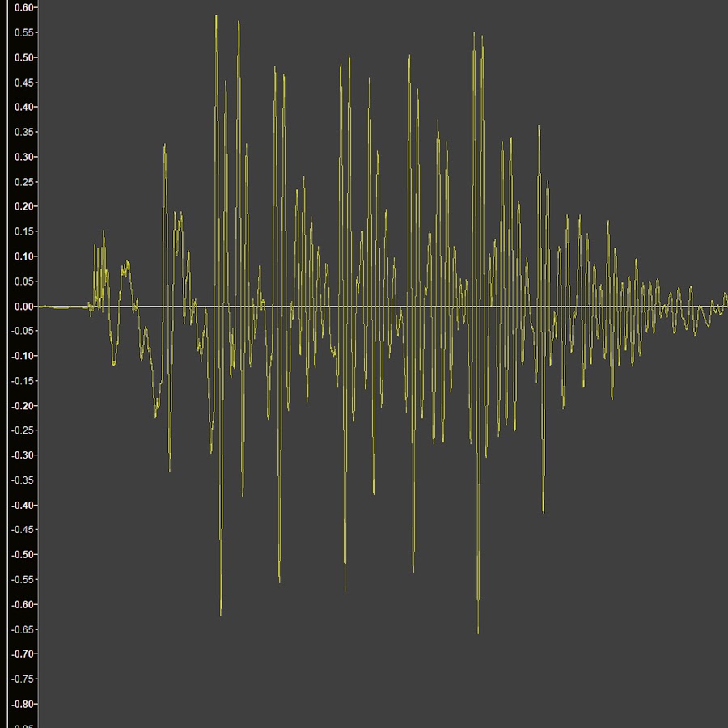The image size is (728, 728).
Task: Select the 0.15 label on the amplitude ruler
Action: click(23, 231)
